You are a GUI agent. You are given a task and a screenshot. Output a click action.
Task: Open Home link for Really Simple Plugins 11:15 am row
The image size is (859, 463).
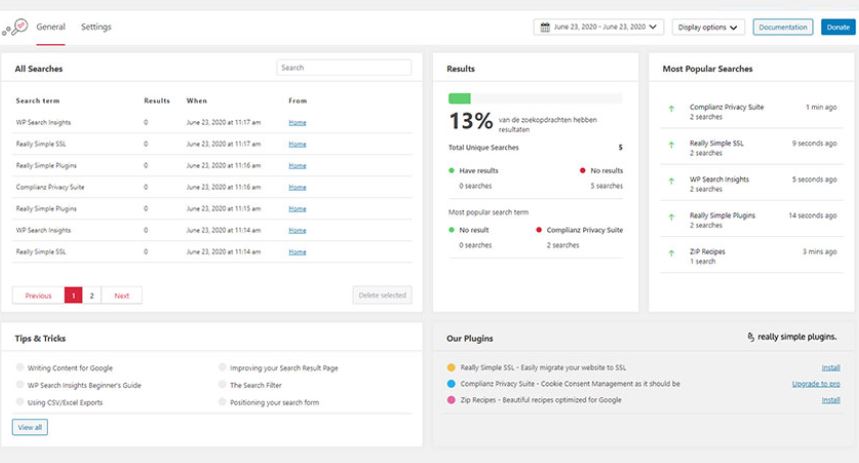click(x=297, y=209)
